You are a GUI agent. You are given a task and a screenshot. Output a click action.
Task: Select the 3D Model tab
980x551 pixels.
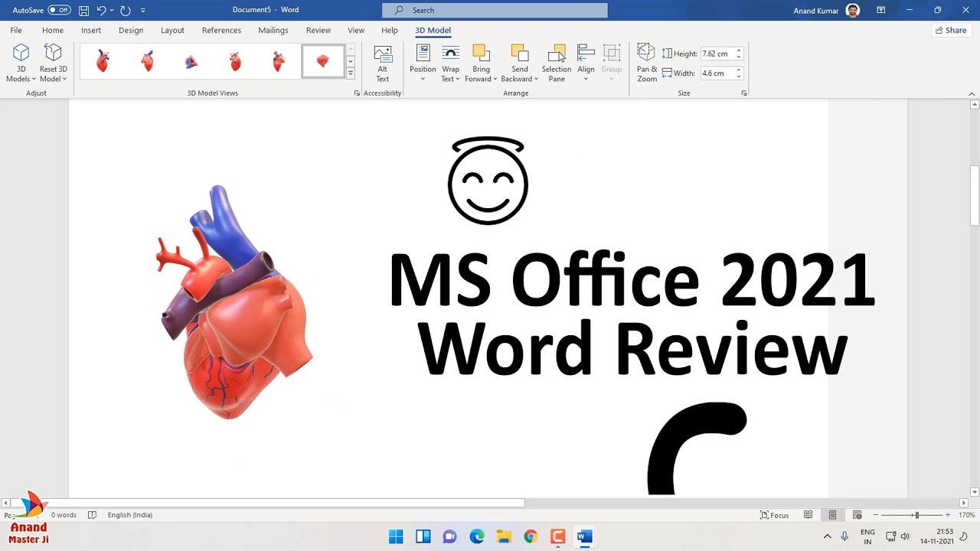(x=433, y=30)
